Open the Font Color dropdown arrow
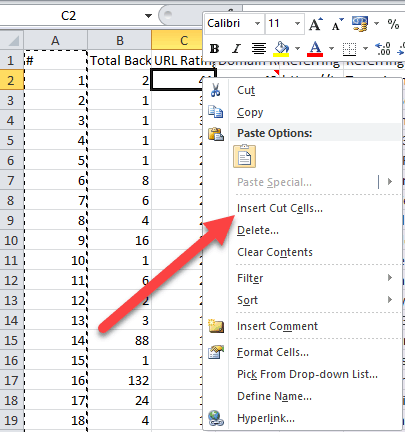Viewport: 405px width, 432px height. click(x=331, y=49)
